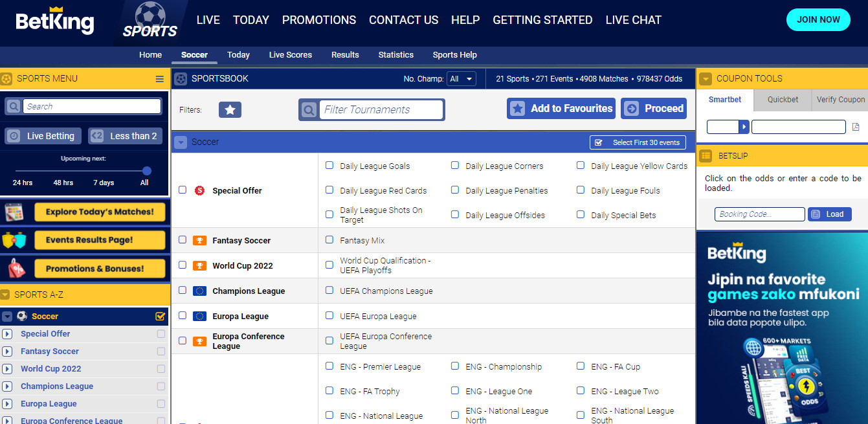The image size is (868, 424).
Task: Open the Statistics tab
Action: coord(396,55)
